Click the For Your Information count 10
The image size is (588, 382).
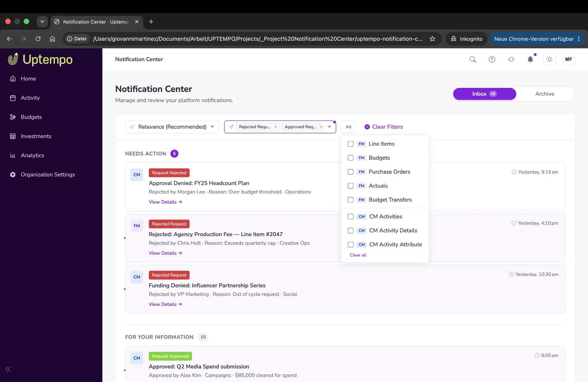(203, 337)
